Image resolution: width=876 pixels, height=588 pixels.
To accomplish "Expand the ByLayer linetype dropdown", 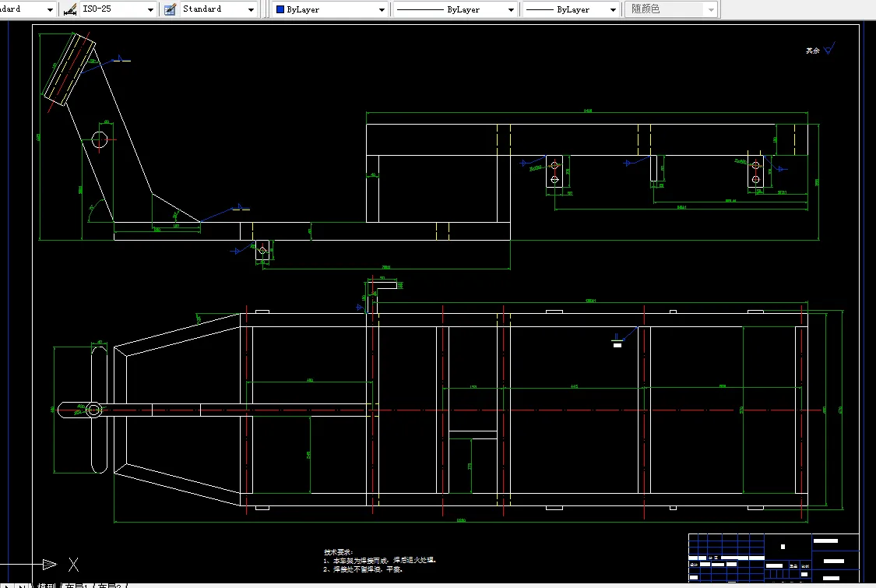I will 454,9.
